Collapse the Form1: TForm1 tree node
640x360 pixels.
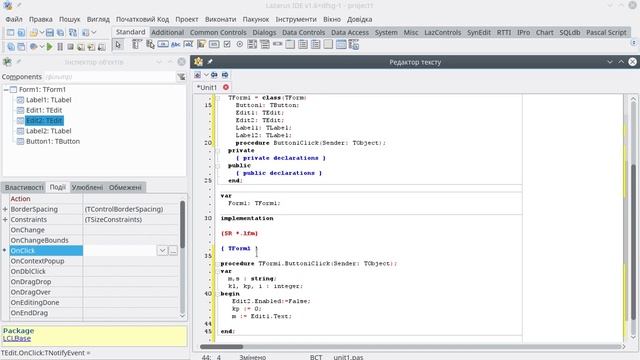tap(6, 89)
